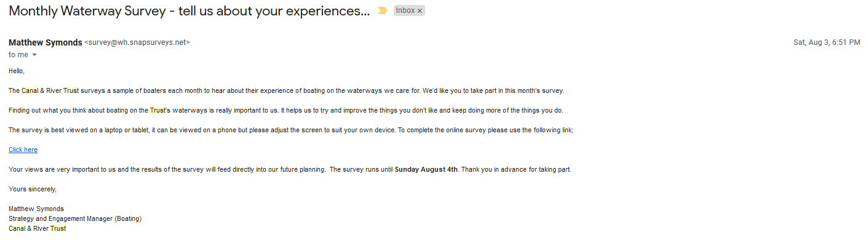Click highlighted "Trust" in the signature

pos(58,228)
